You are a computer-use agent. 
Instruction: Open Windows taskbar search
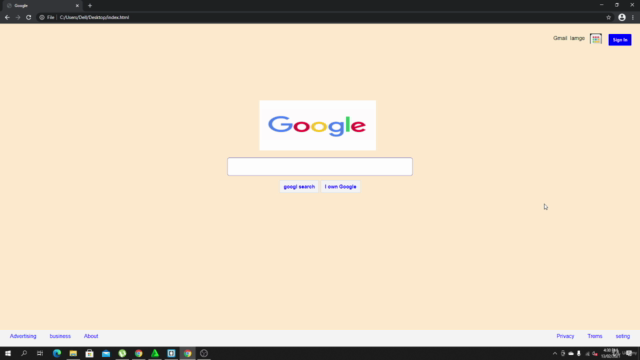tap(24, 353)
